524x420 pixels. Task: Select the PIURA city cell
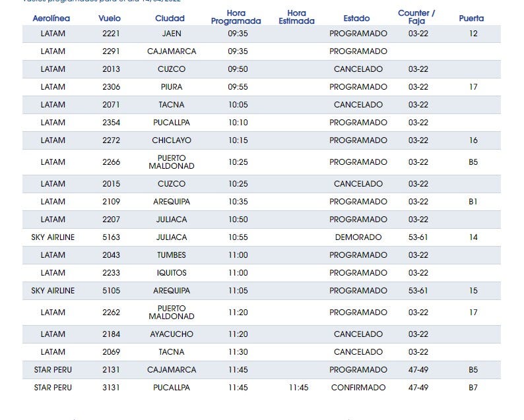171,87
